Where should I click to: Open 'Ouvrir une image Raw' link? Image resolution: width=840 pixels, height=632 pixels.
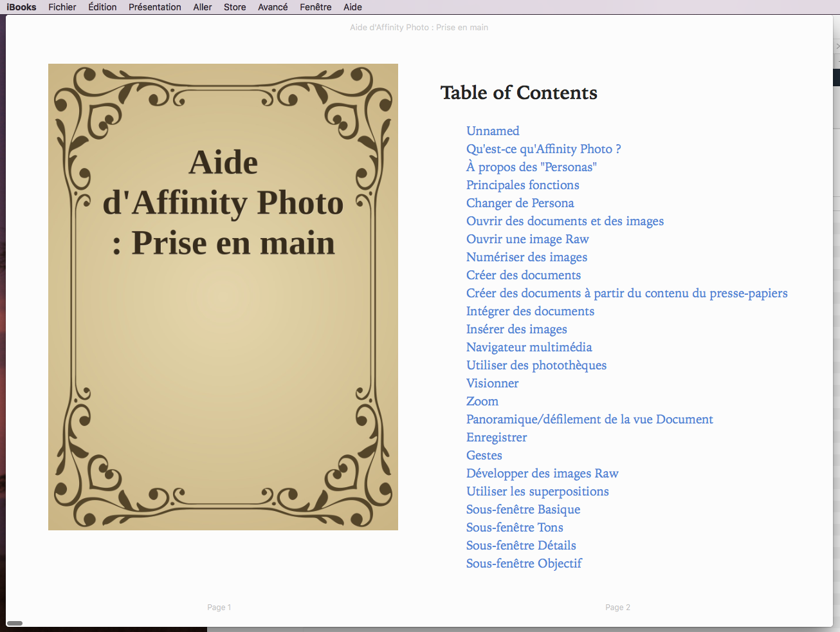click(527, 239)
